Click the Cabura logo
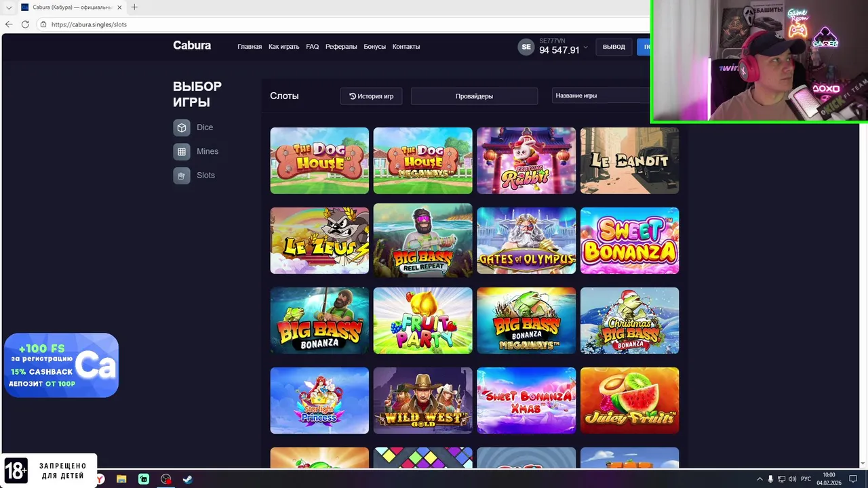 click(x=192, y=45)
